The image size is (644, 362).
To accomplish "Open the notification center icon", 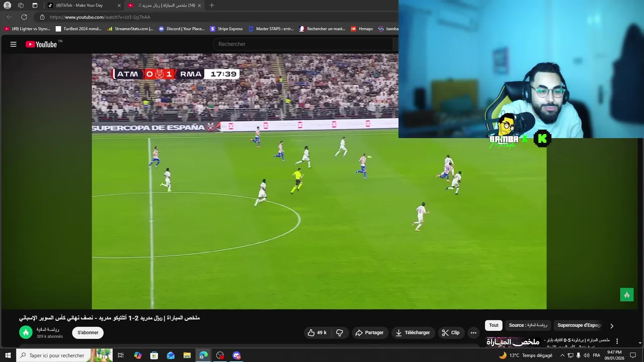I will coord(634,355).
